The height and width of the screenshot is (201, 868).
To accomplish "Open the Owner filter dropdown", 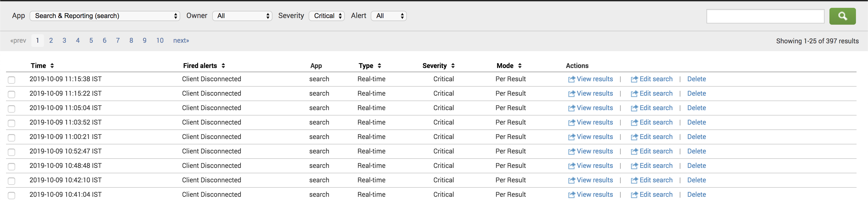I will tap(242, 16).
